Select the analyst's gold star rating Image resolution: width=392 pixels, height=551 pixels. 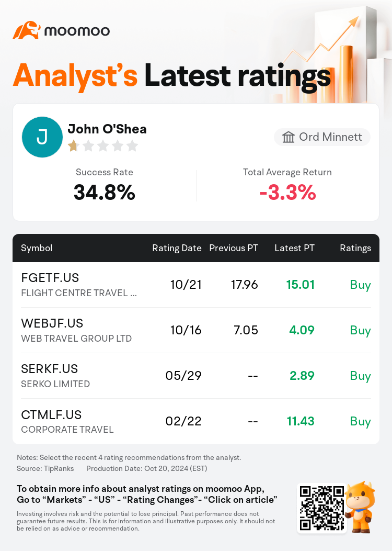73,145
